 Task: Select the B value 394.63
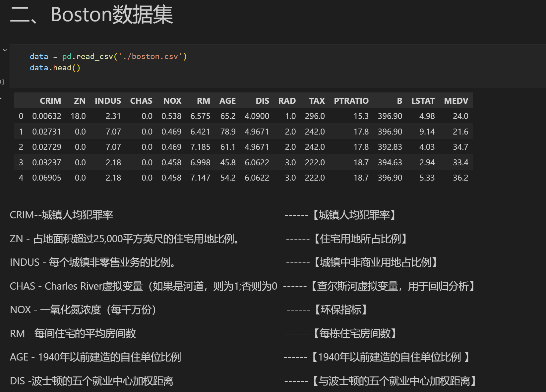(x=390, y=163)
